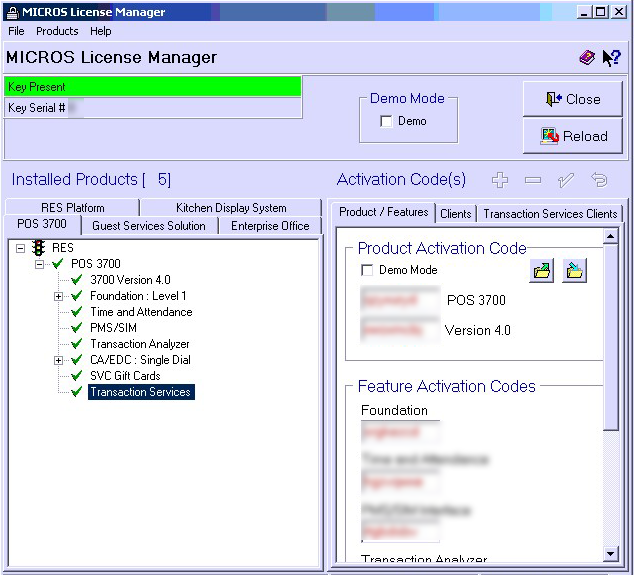
Task: Select the CA/EDC : Single Dial tree item
Action: pyautogui.click(x=140, y=360)
